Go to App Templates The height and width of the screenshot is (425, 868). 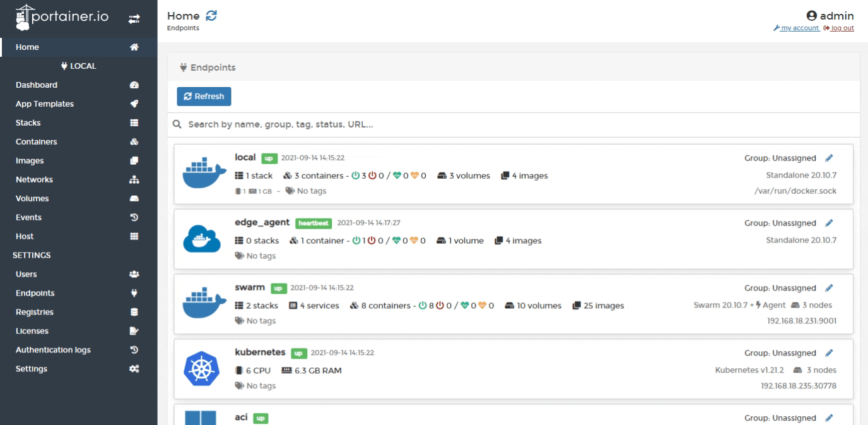coord(45,104)
